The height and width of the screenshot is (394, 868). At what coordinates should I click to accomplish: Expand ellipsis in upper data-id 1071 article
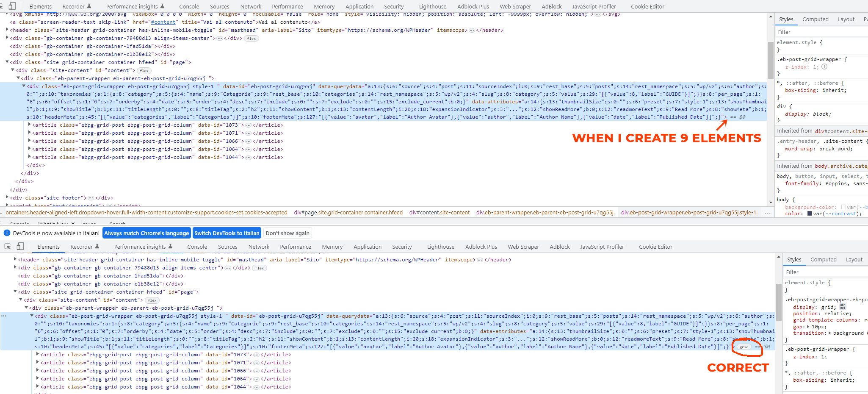249,133
